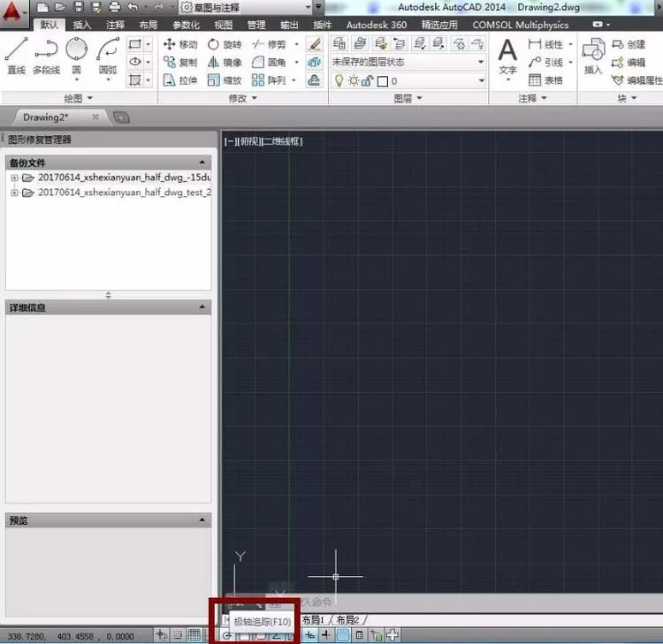Collapse the 详细信息 section
This screenshot has width=663, height=644.
click(202, 307)
